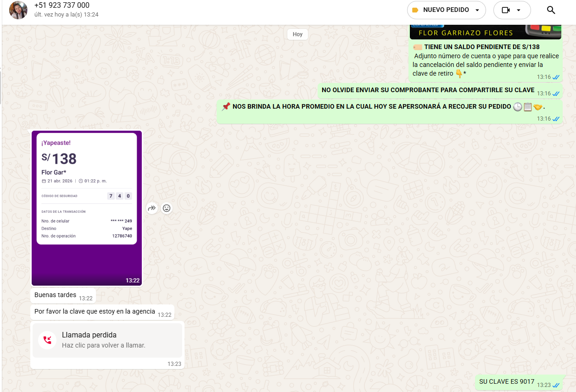Click the last seen status text
This screenshot has width=576, height=392.
coord(67,15)
